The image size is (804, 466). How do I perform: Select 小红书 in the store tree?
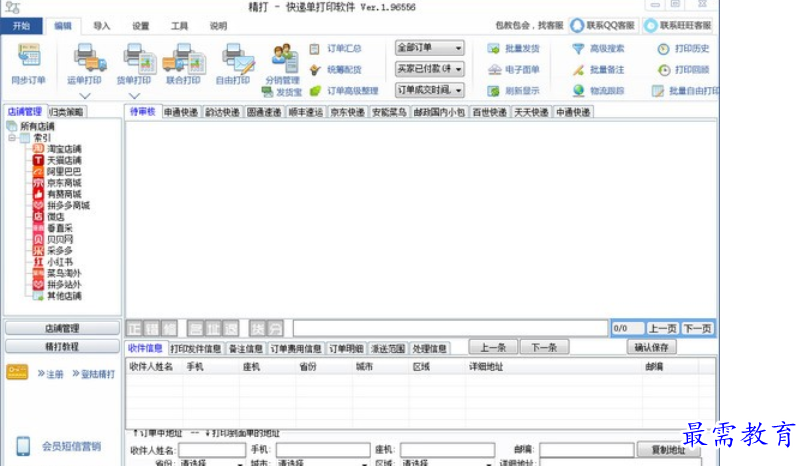(60, 262)
